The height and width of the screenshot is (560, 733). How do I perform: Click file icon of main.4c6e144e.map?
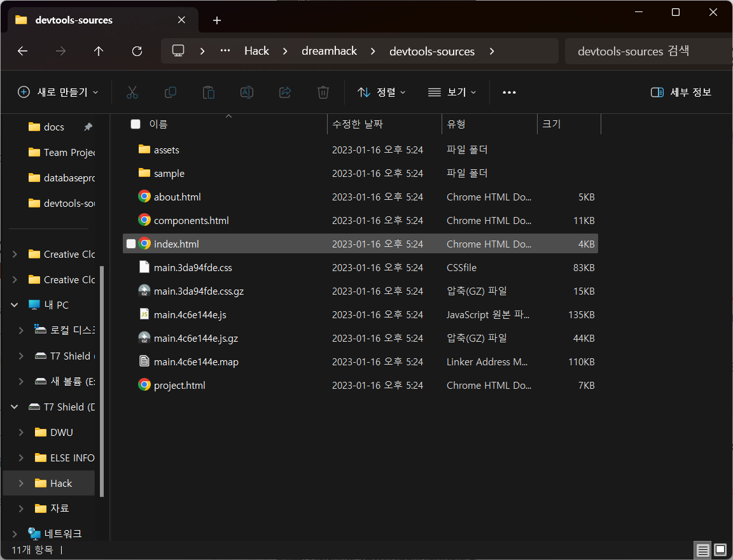tap(144, 361)
